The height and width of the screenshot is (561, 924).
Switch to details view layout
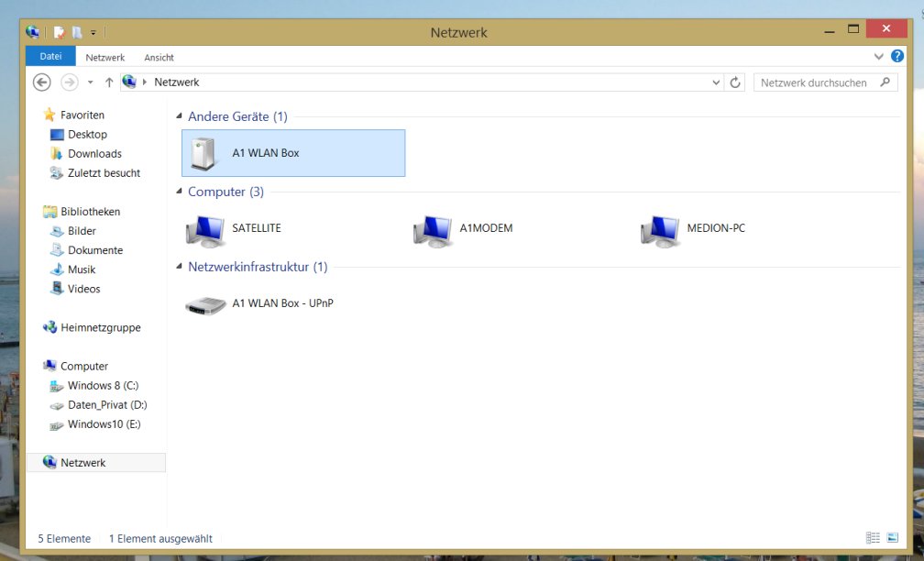[873, 537]
